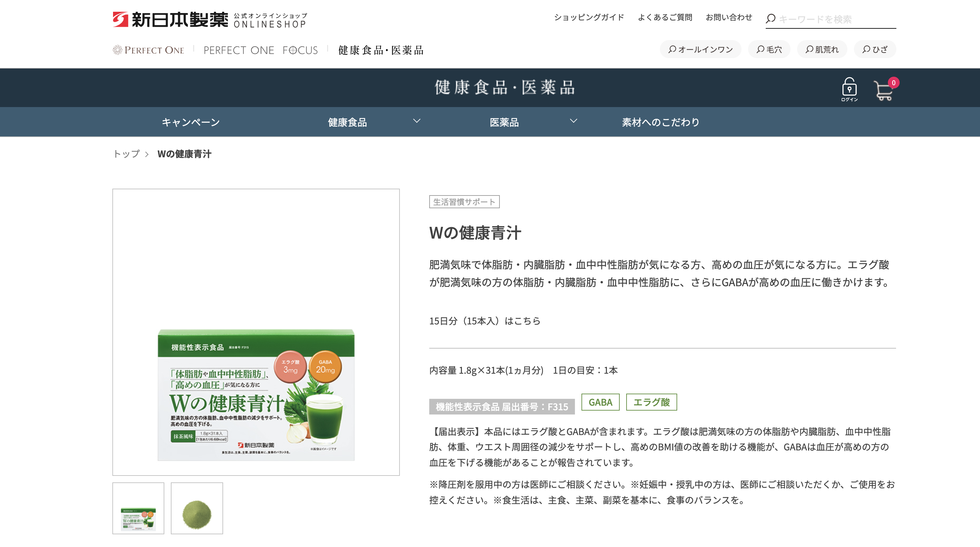This screenshot has height=547, width=980.
Task: Open the Perfect One Focus brand logo
Action: click(x=261, y=50)
